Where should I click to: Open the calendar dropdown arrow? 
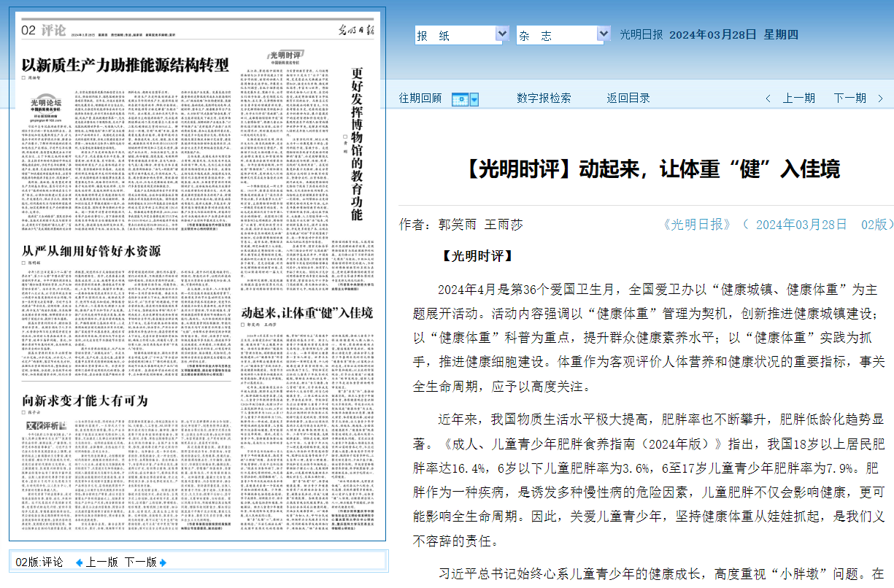[x=474, y=99]
